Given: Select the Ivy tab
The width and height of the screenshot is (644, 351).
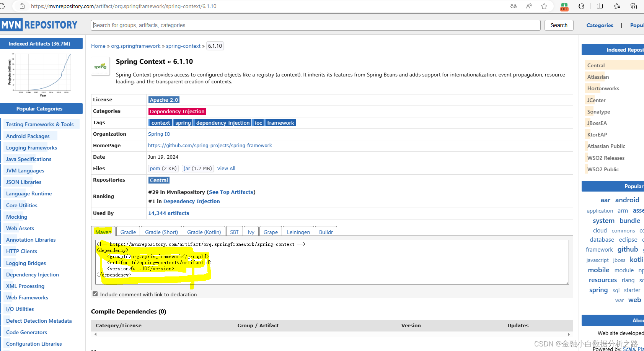Looking at the screenshot, I should coord(251,232).
